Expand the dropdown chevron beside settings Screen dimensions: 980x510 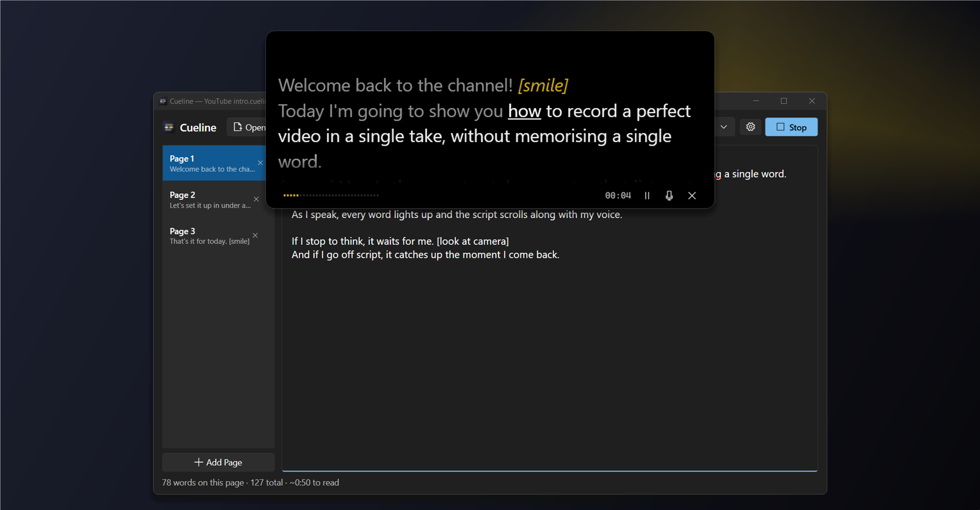[724, 127]
